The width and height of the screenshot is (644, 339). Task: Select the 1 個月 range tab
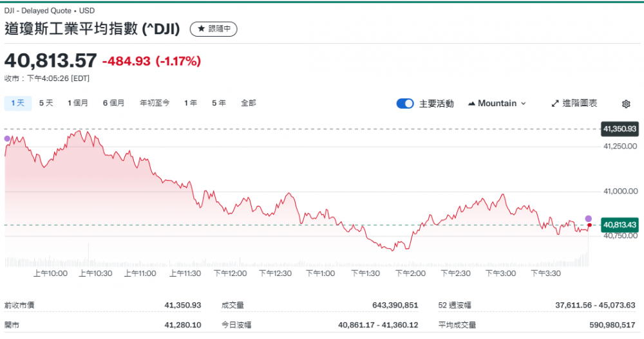click(x=78, y=103)
